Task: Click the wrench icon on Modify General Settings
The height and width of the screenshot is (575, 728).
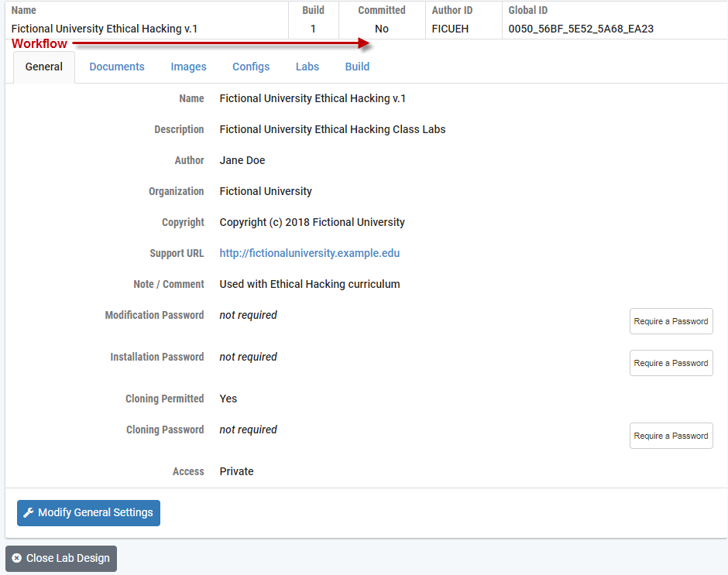Action: (29, 513)
